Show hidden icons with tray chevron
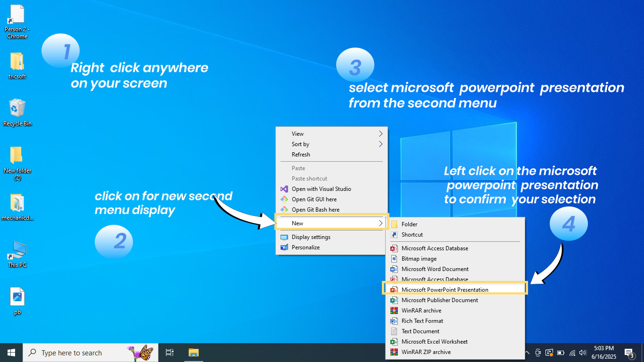Image resolution: width=644 pixels, height=362 pixels. (527, 353)
